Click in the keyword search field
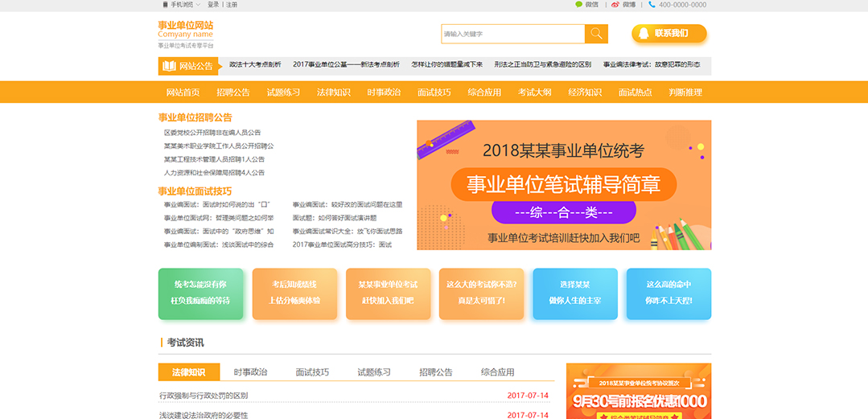 512,34
